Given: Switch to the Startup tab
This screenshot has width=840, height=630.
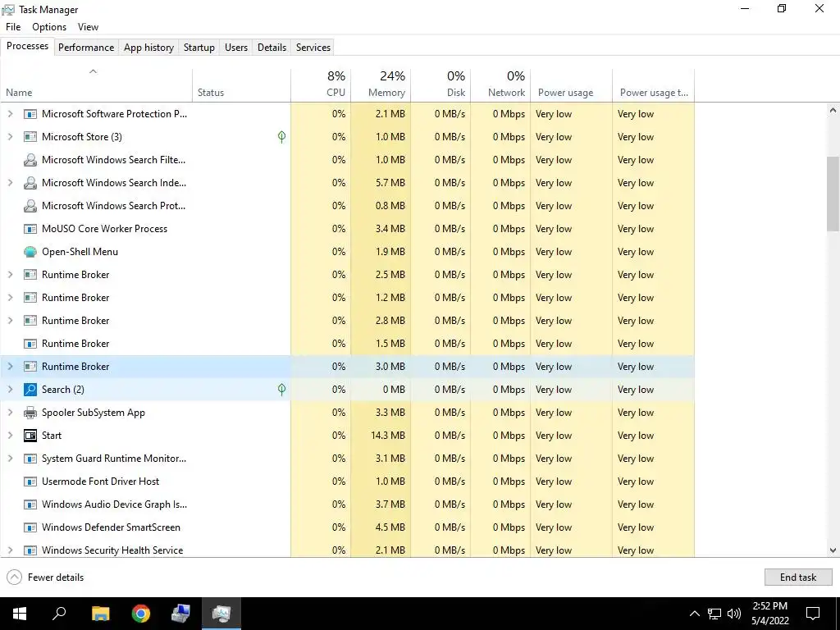Looking at the screenshot, I should click(x=199, y=47).
